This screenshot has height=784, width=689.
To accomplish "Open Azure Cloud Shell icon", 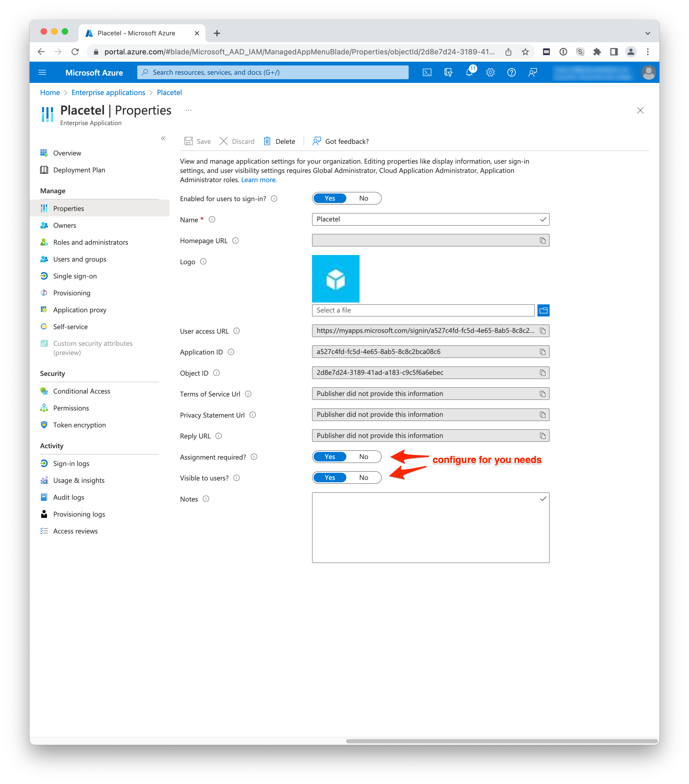I will click(427, 73).
